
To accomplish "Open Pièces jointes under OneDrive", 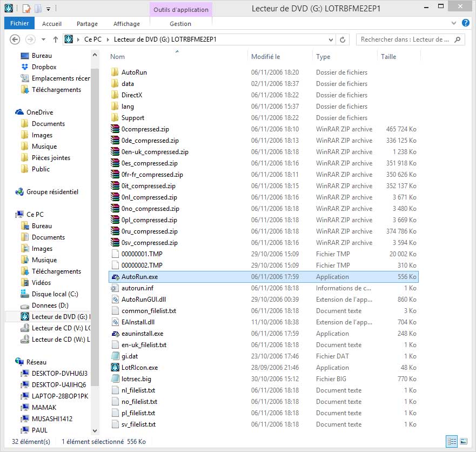I will (51, 158).
